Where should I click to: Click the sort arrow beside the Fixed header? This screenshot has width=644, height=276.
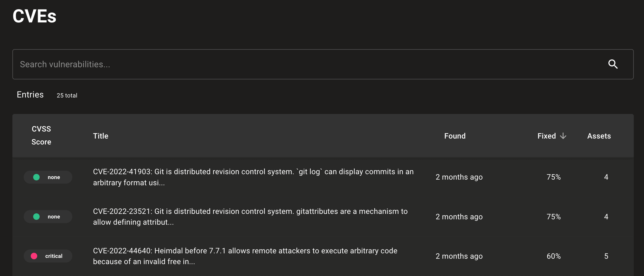564,136
